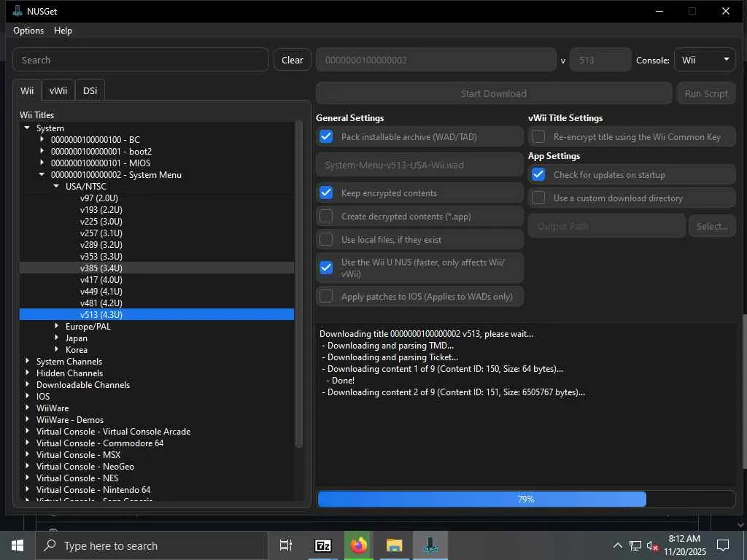747x560 pixels.
Task: Expand Virtual Console - NES category
Action: (x=27, y=478)
